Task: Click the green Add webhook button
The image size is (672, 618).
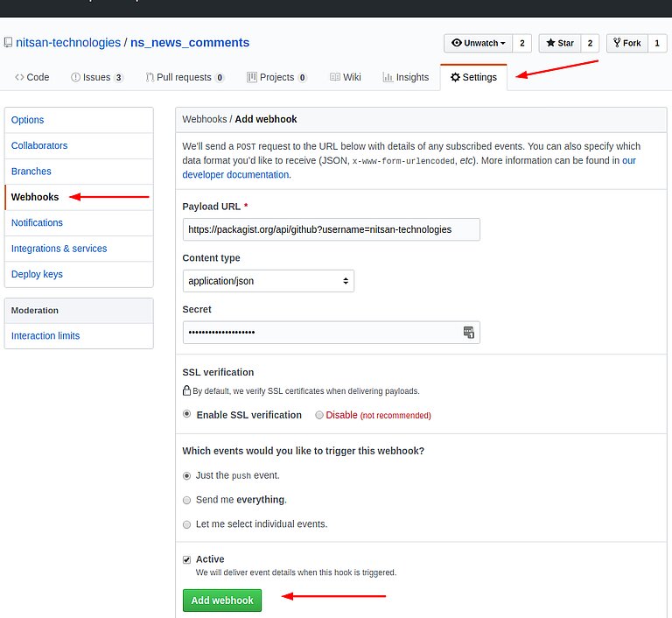Action: (222, 600)
